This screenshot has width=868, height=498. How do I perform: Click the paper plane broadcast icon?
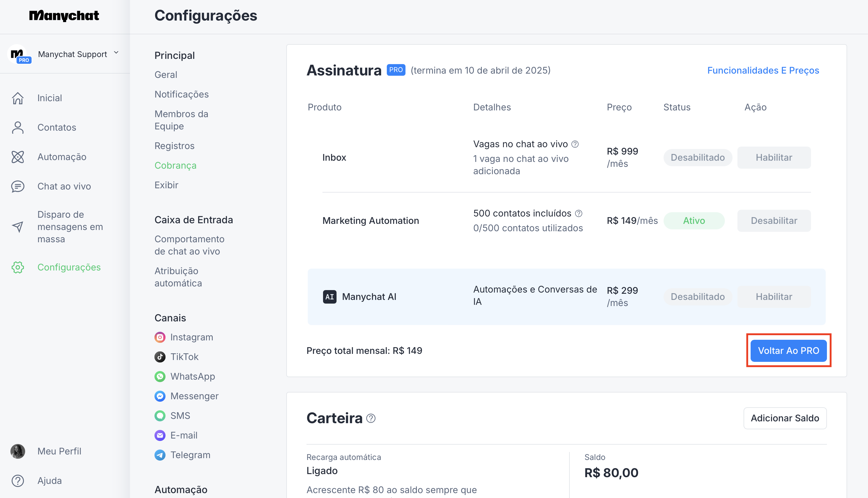click(x=18, y=227)
